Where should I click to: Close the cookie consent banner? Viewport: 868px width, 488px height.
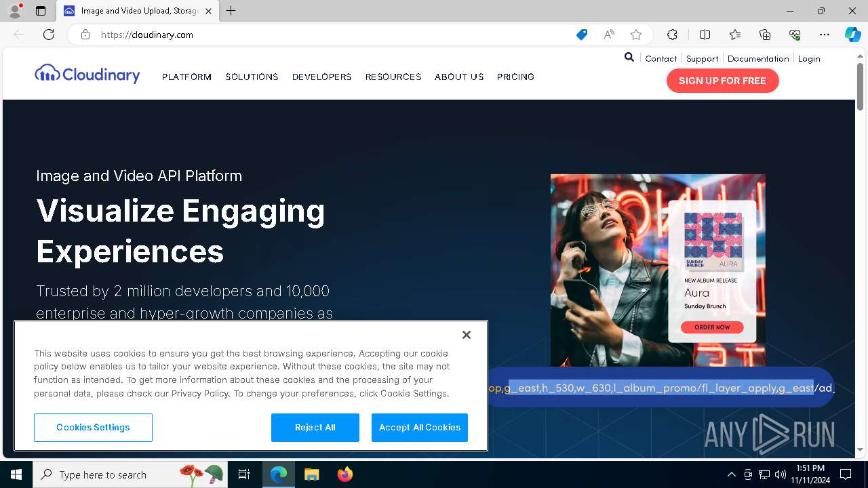click(466, 335)
